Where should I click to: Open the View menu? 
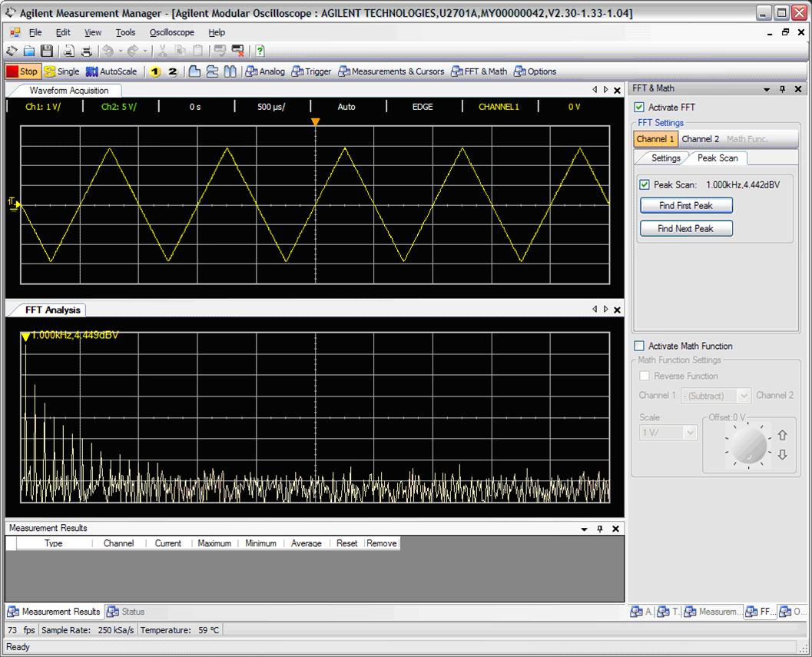point(93,32)
